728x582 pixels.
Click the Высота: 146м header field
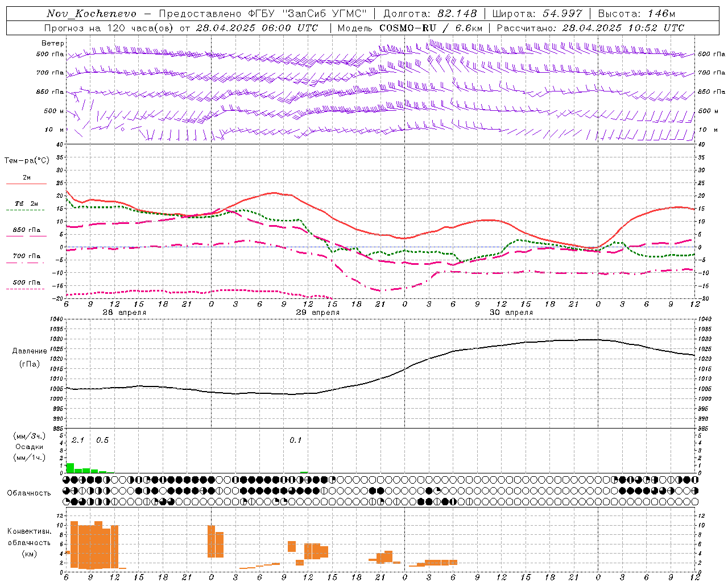pos(636,14)
